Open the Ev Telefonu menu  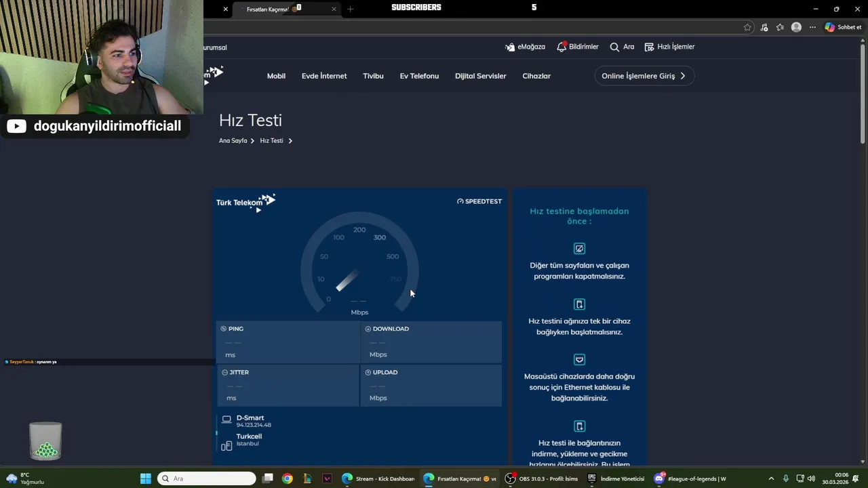(x=419, y=76)
